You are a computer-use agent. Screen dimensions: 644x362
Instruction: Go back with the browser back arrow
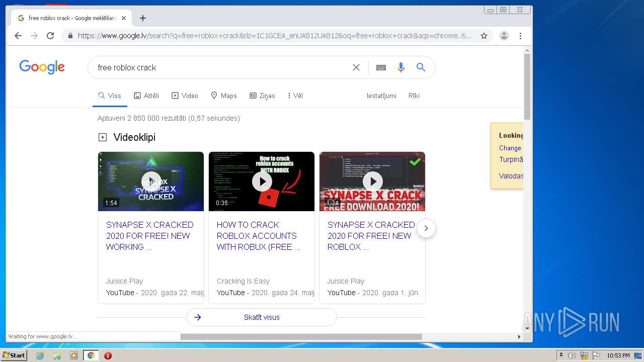(18, 36)
